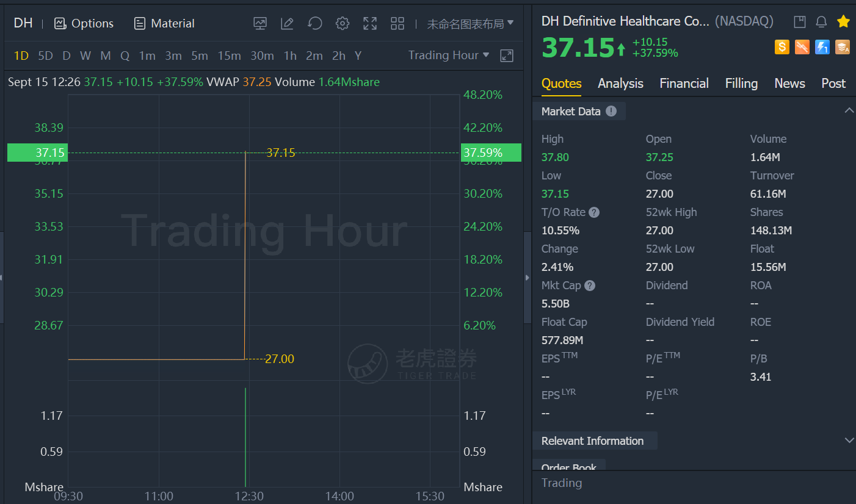Select the 1D chart period
The width and height of the screenshot is (856, 504).
coord(21,56)
